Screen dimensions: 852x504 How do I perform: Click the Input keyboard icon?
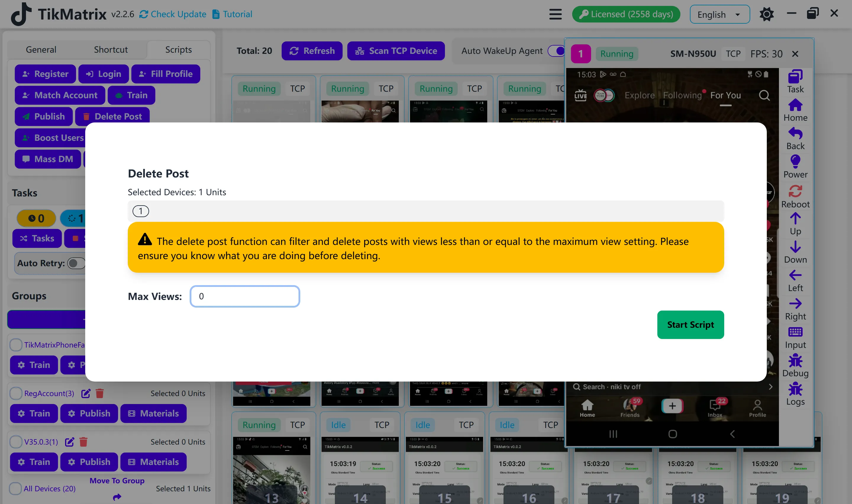tap(795, 332)
